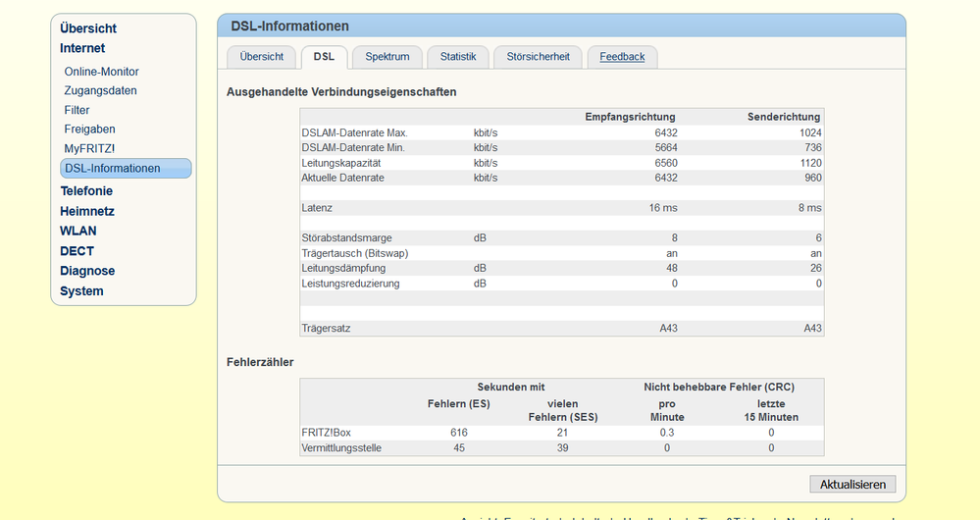Open the Statistik tab
The height and width of the screenshot is (520, 980).
coord(458,57)
